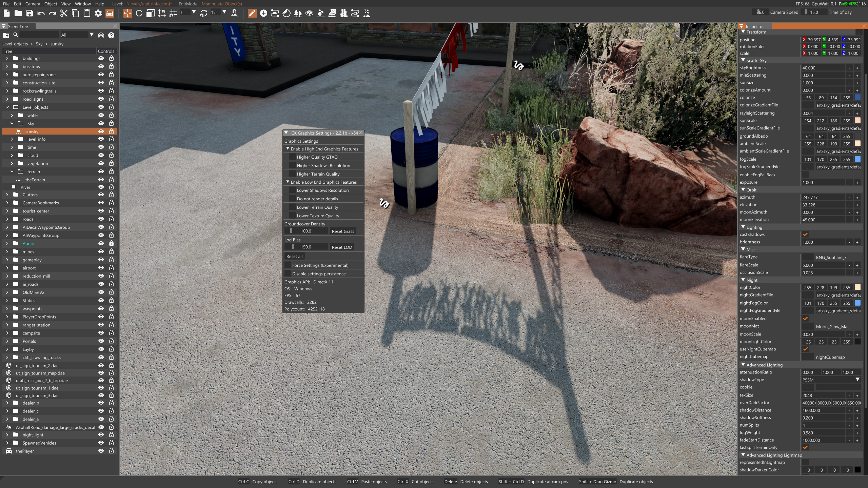The height and width of the screenshot is (488, 868).
Task: Hide the buildings folder with eye icon
Action: coord(101,58)
